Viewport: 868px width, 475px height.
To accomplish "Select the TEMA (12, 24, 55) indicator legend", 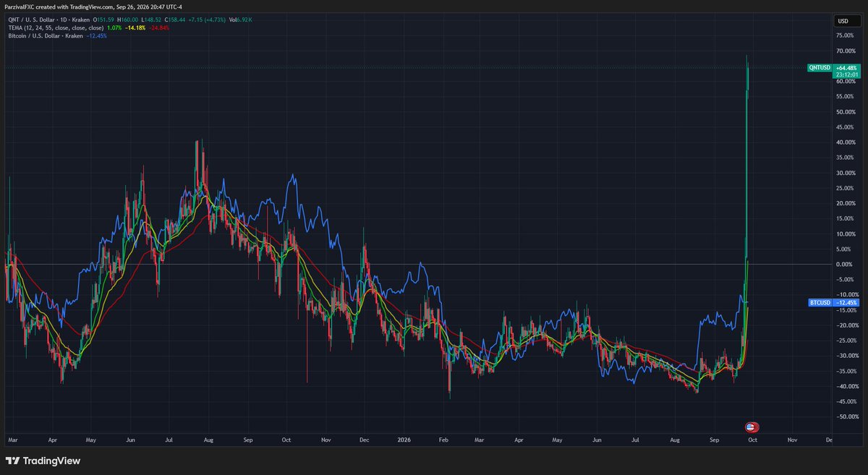I will click(x=56, y=27).
